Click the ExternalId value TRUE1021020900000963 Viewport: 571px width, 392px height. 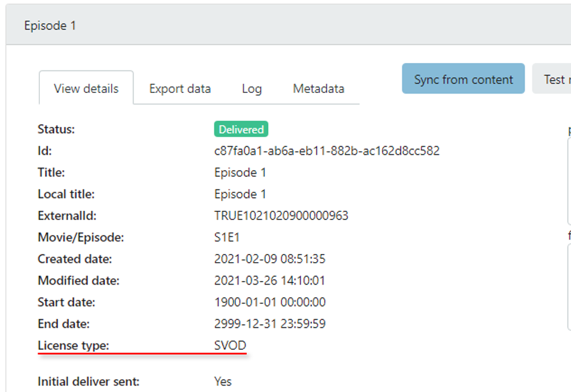[281, 216]
